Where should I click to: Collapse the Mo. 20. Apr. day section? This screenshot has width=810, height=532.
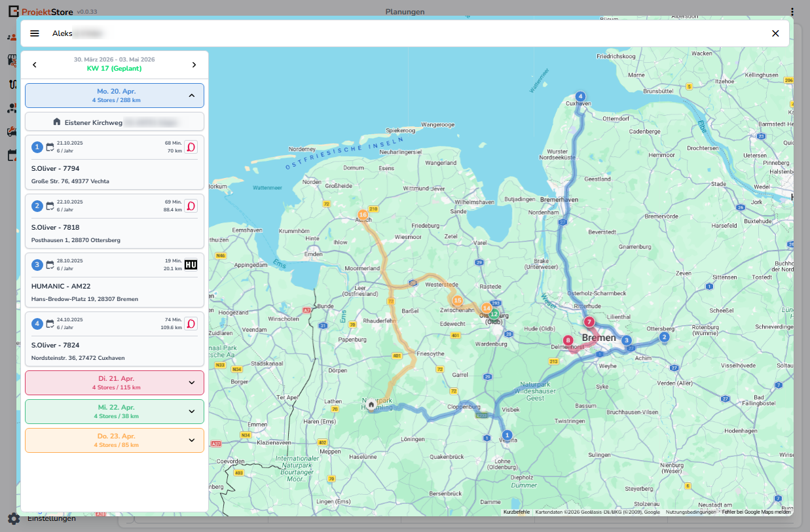(191, 96)
